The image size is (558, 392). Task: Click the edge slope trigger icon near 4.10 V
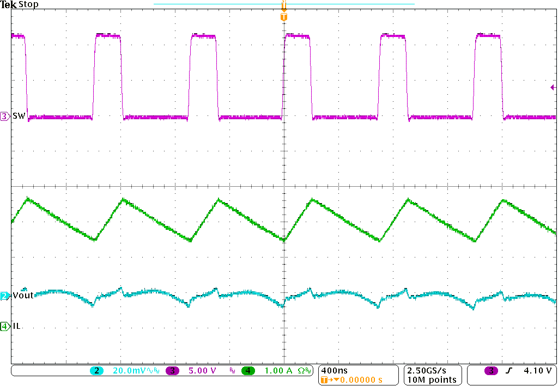pos(509,369)
